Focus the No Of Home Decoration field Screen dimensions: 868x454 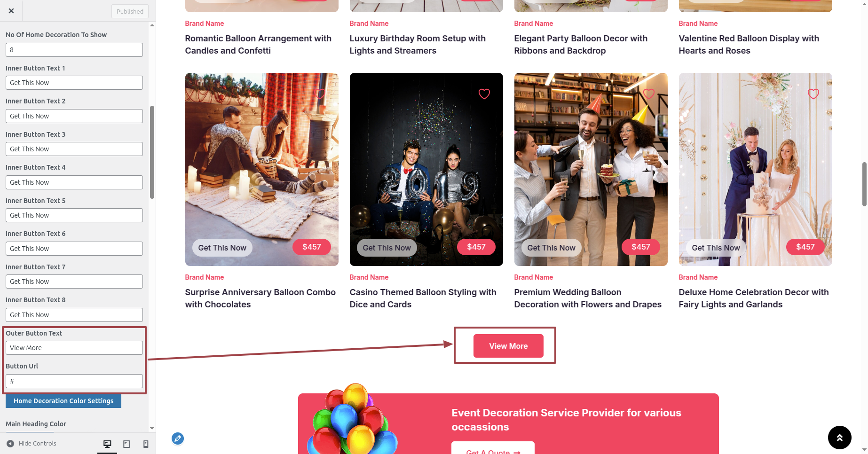[74, 50]
